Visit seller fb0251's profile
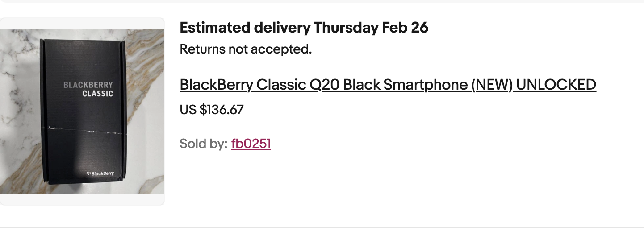644x231 pixels. point(251,144)
